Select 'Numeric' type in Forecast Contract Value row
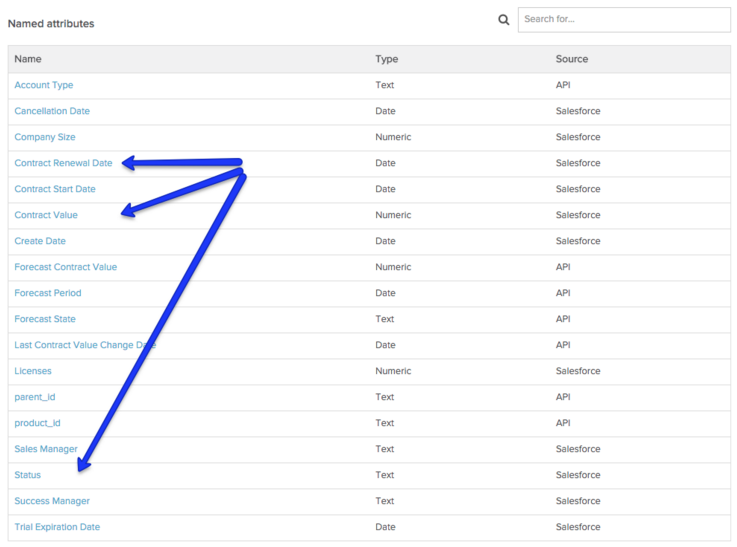The width and height of the screenshot is (737, 547). tap(393, 267)
